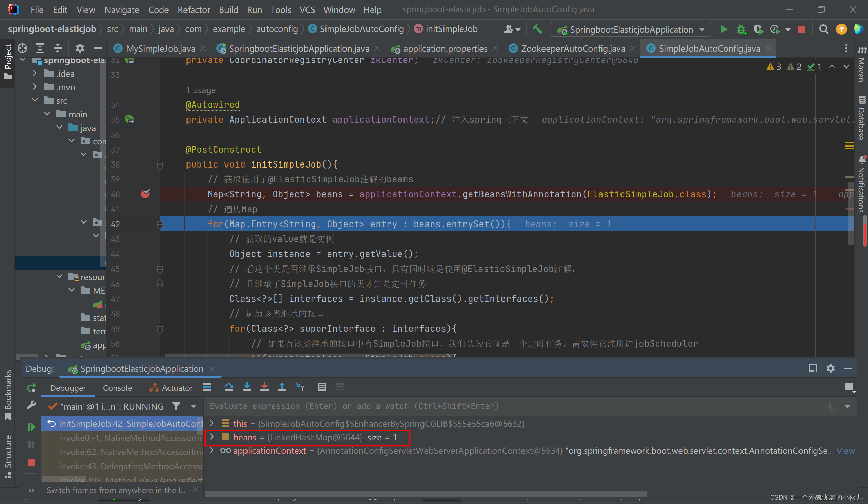Screen dimensions: 868x504
Task: Collapse the main folder in tree
Action: click(47, 114)
